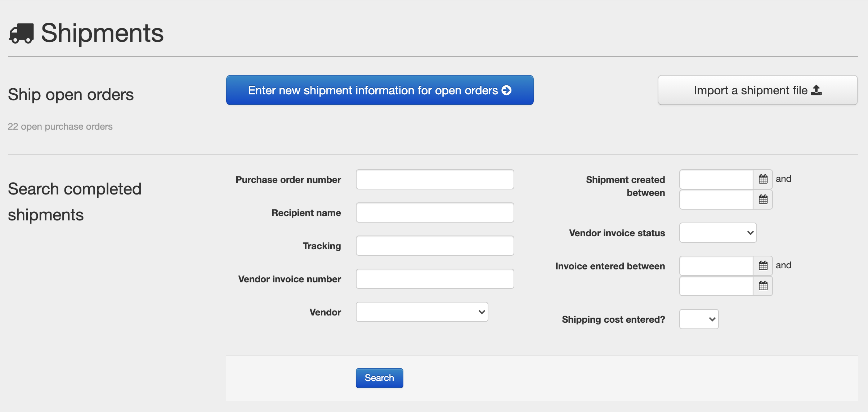This screenshot has height=412, width=868.
Task: Click the 22 open purchase orders text
Action: [60, 126]
